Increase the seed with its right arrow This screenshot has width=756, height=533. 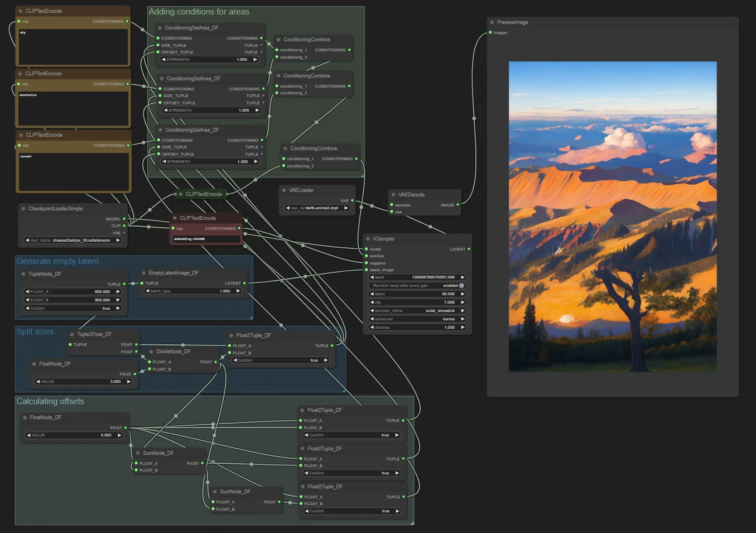pos(463,277)
